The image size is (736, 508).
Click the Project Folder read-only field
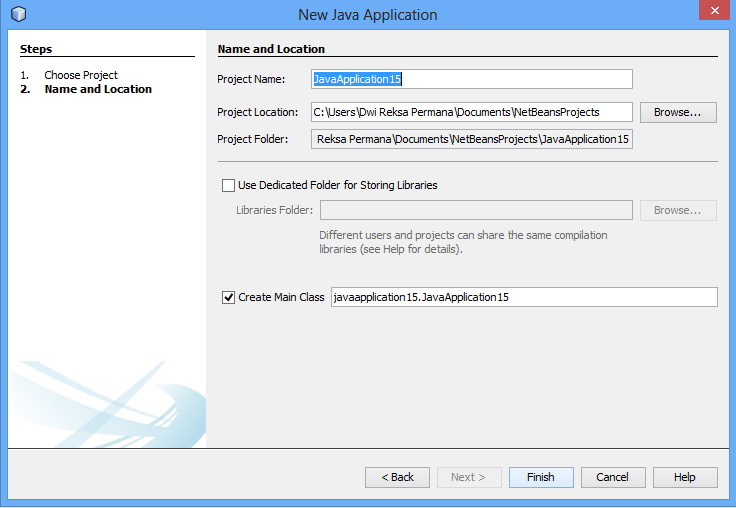click(472, 139)
